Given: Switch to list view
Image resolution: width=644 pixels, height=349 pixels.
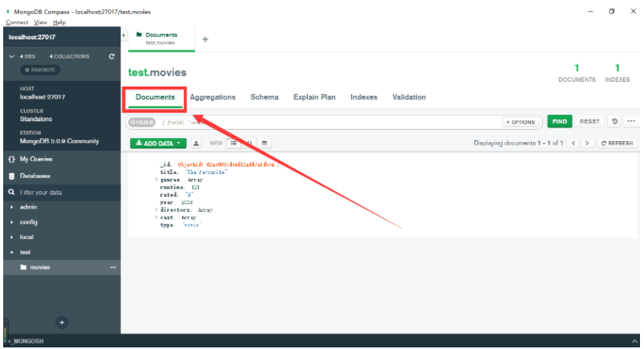Looking at the screenshot, I should (x=233, y=144).
